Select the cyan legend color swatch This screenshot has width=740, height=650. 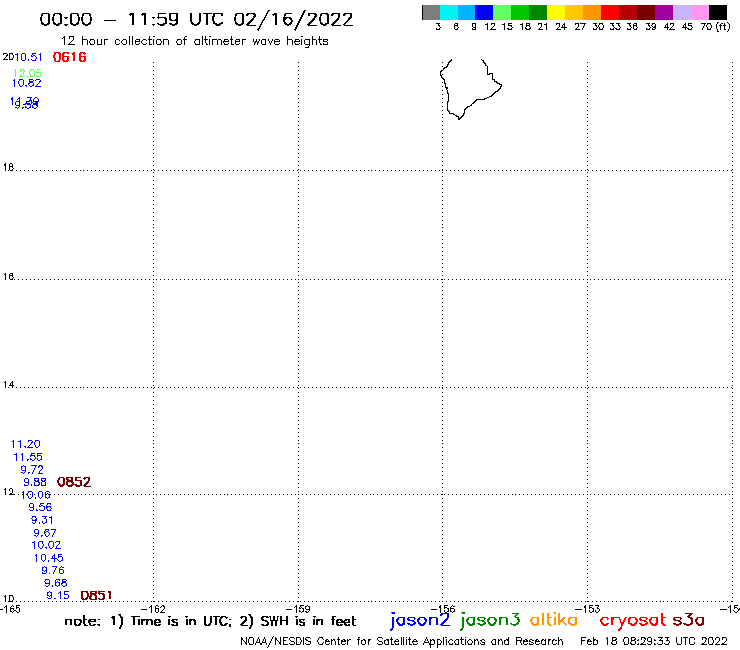pyautogui.click(x=449, y=12)
